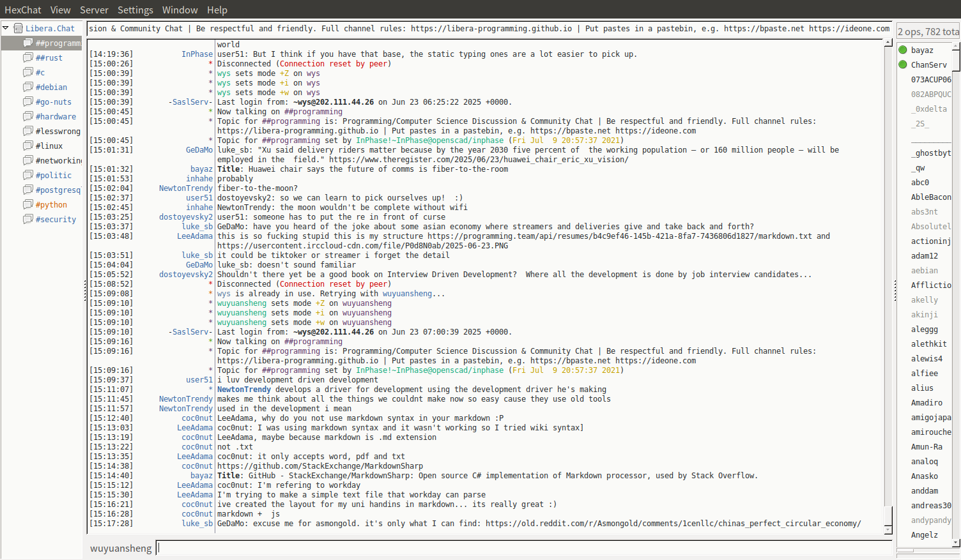Click the green status dot beside ChanServ

[x=903, y=64]
